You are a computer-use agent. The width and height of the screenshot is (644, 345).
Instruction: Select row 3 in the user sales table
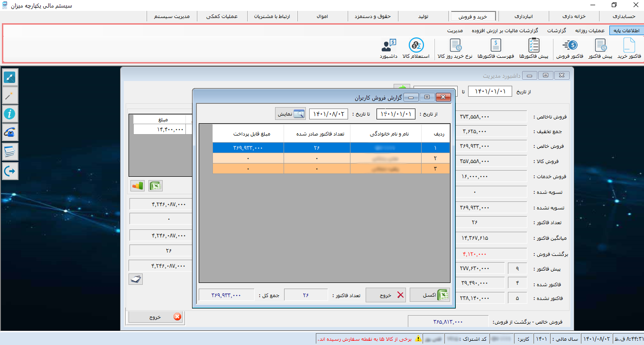(331, 169)
